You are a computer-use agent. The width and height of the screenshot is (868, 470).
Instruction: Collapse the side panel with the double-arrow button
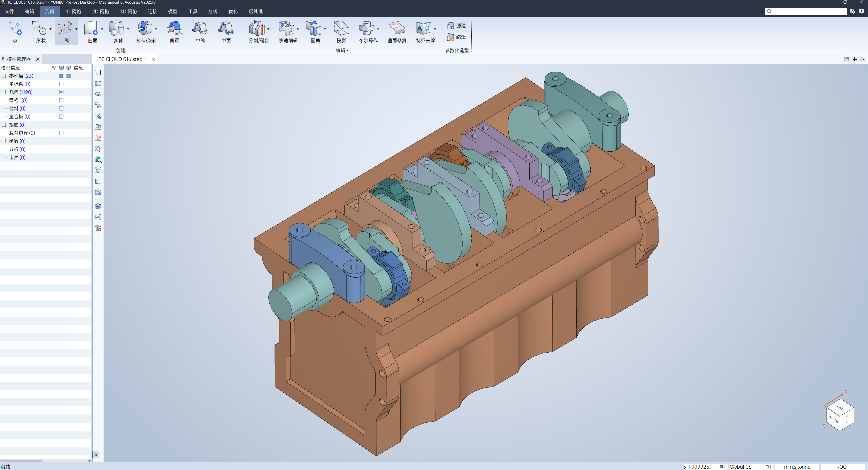tap(96, 455)
